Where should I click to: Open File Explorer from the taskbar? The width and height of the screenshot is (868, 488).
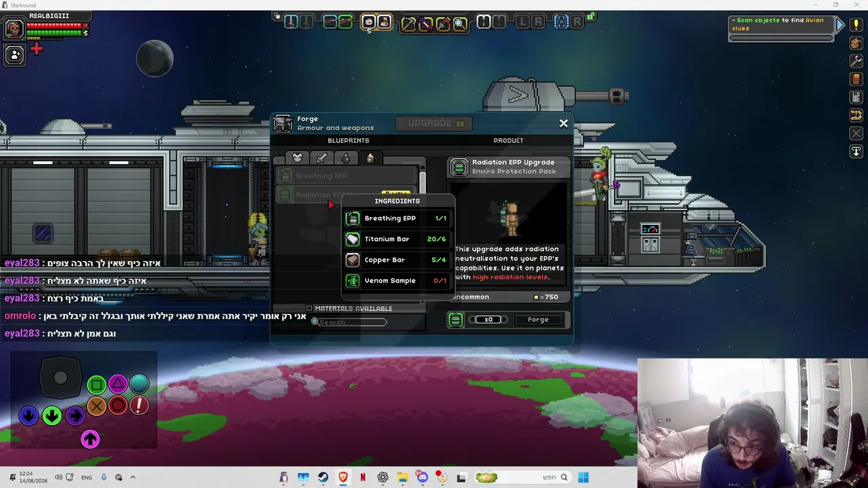[x=402, y=477]
